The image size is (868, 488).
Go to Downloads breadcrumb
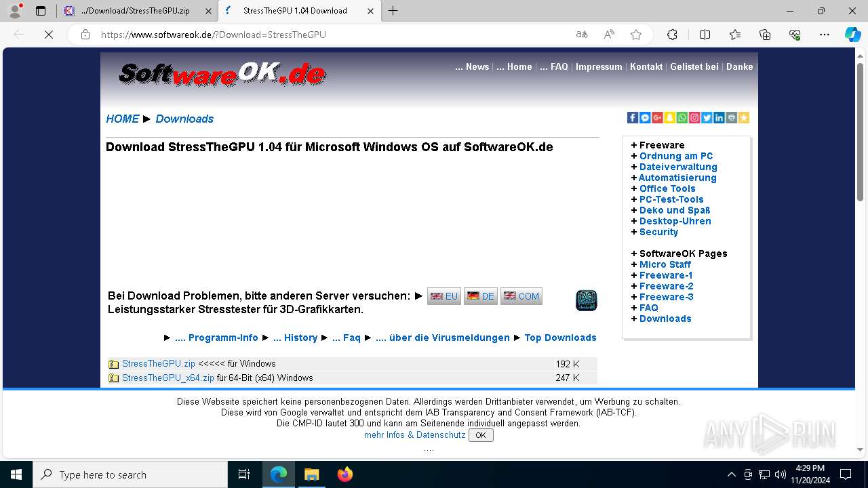184,119
